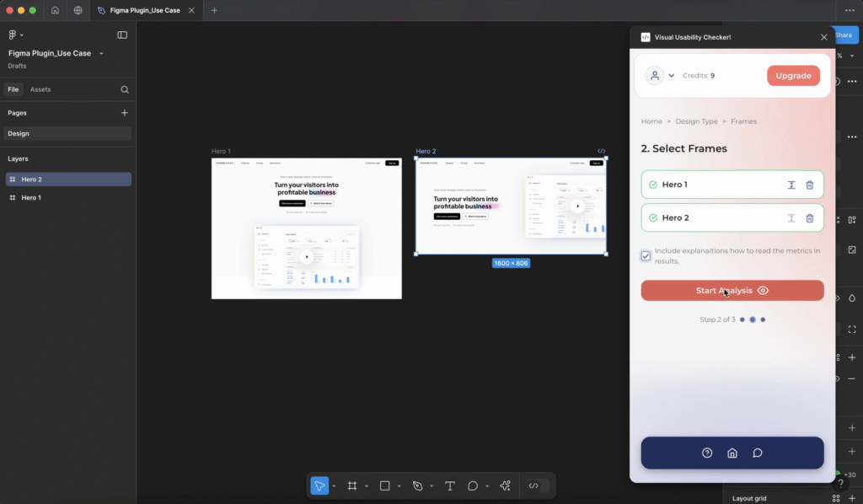Select the Move tool in bottom toolbar

point(319,485)
